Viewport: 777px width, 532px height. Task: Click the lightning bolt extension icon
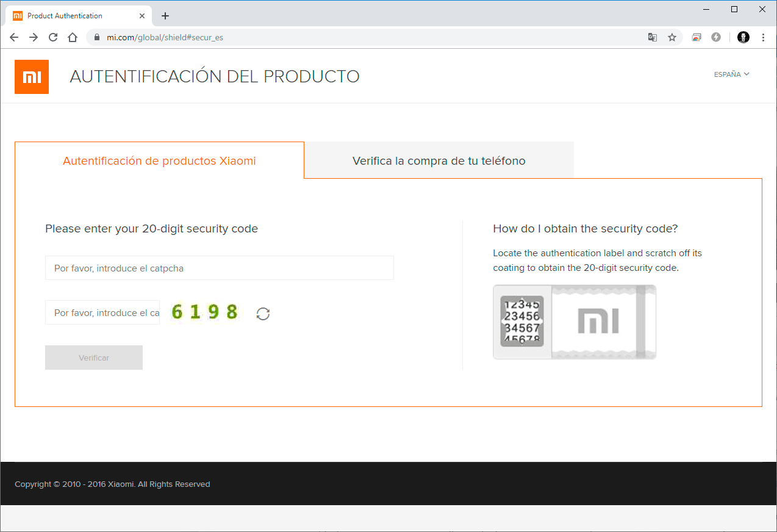point(716,37)
